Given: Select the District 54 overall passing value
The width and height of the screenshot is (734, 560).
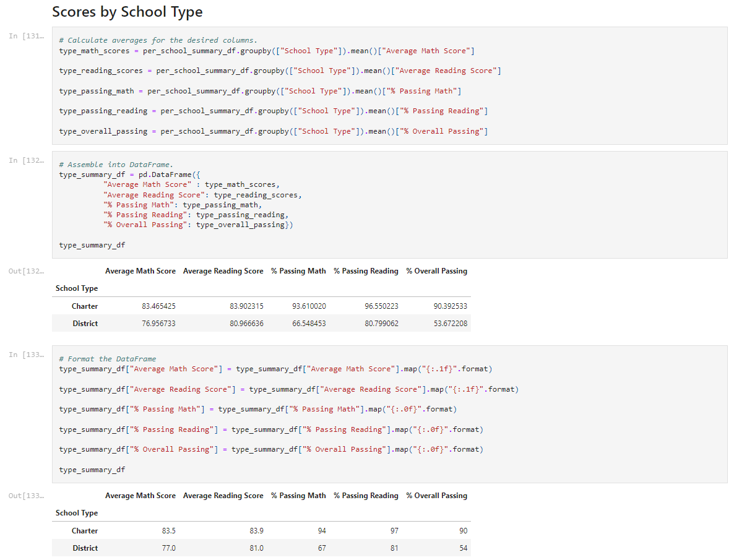Looking at the screenshot, I should (x=464, y=548).
